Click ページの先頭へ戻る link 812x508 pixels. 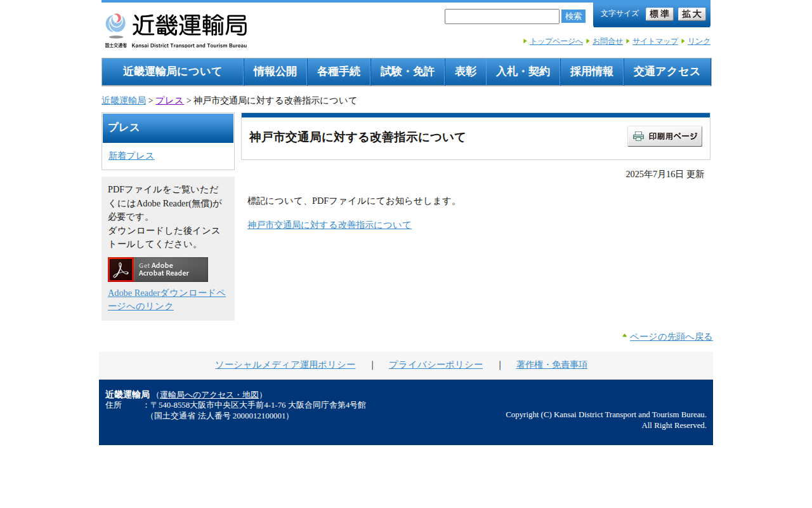coord(671,337)
